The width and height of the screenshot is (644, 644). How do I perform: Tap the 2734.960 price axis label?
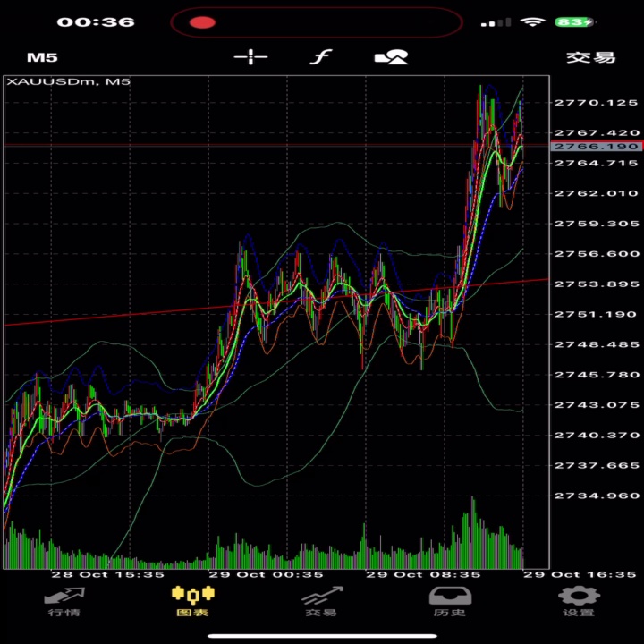(x=597, y=496)
